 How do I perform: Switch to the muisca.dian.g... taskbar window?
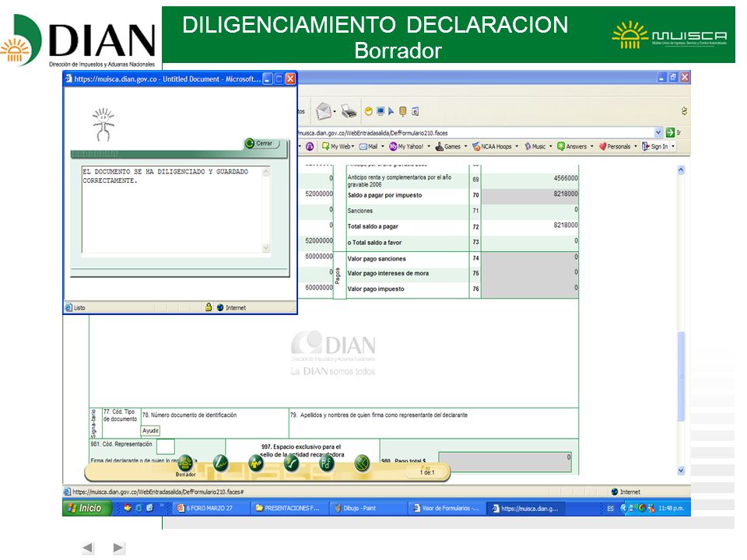(x=527, y=508)
